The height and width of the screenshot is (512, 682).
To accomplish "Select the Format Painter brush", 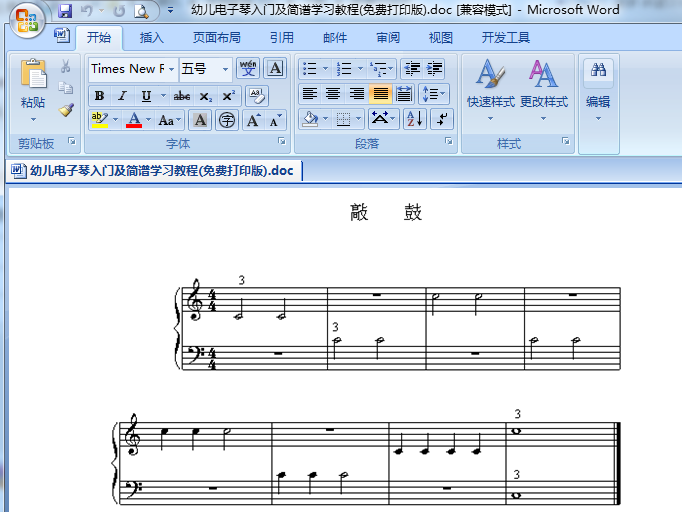I will (66, 110).
